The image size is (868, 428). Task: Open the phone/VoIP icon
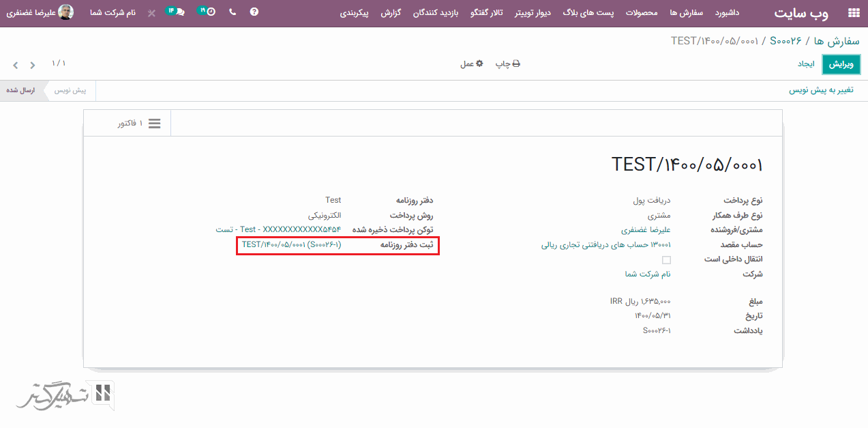coord(233,12)
